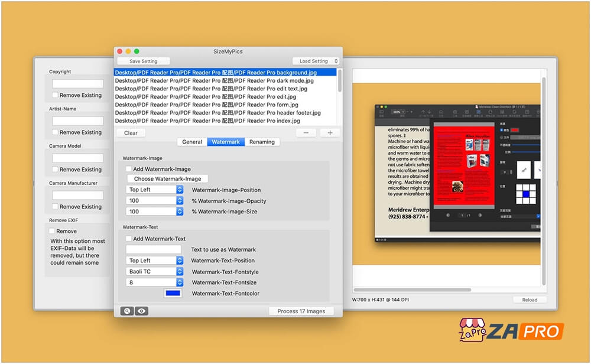591x364 pixels.
Task: Click the ZA PRO logo
Action: (511, 331)
